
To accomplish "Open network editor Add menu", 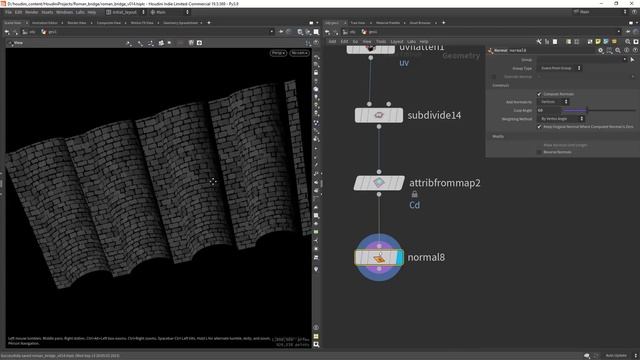I will click(x=332, y=42).
